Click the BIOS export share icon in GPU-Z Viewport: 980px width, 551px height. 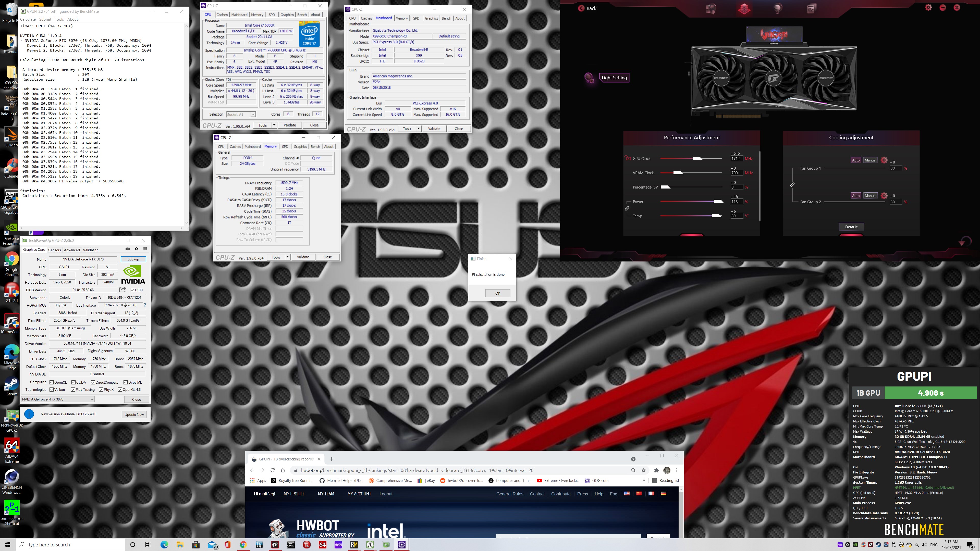click(122, 290)
